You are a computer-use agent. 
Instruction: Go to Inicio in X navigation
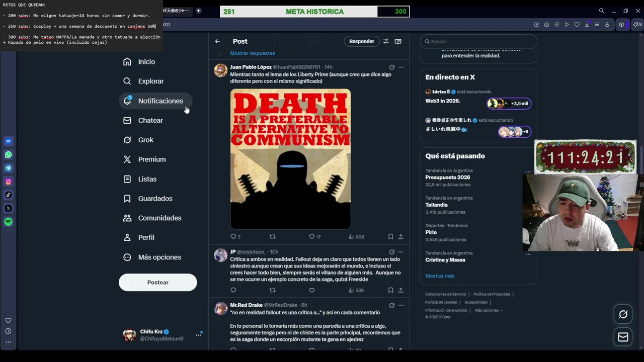tap(139, 61)
